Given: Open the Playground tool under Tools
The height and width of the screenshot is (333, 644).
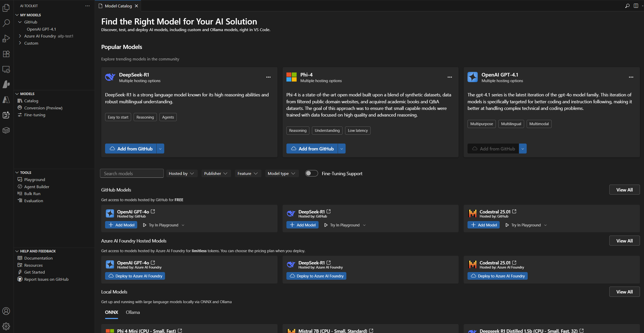Looking at the screenshot, I should click(x=34, y=180).
